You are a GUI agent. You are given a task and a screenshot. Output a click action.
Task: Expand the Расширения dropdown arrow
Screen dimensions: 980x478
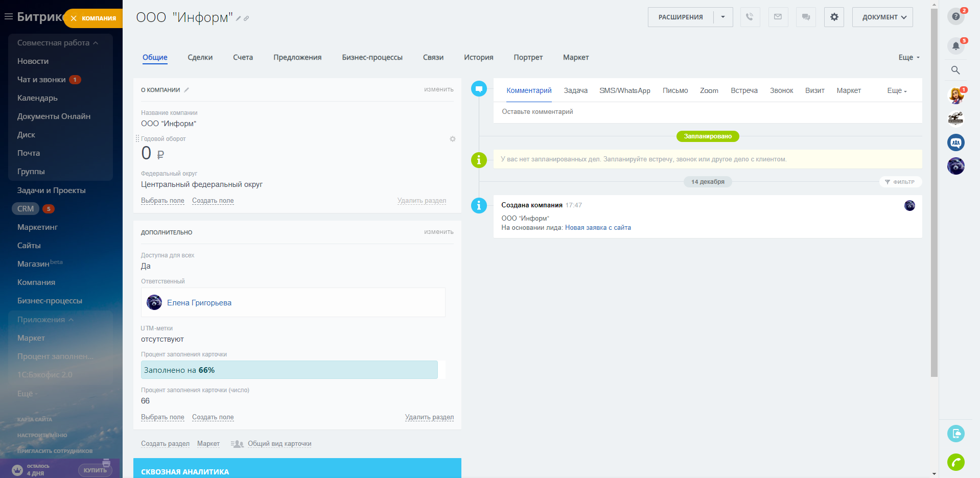click(x=723, y=17)
